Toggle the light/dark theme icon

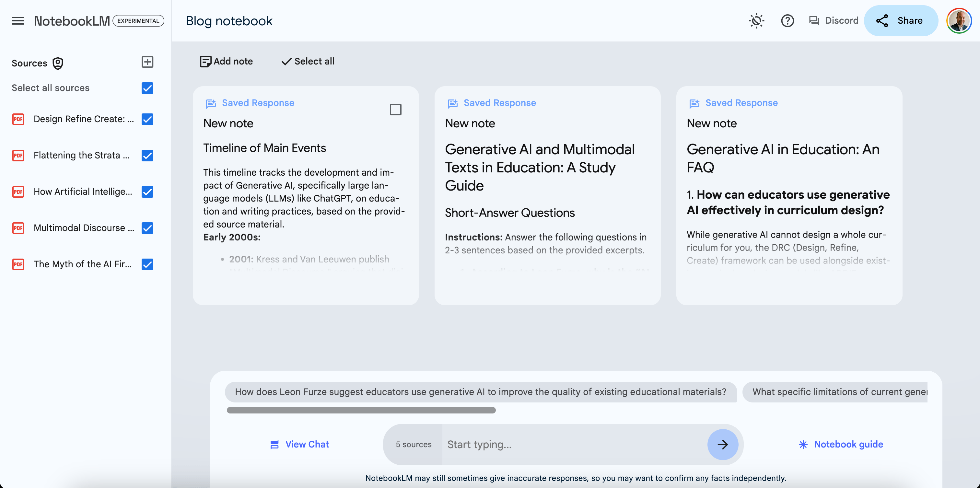click(756, 21)
